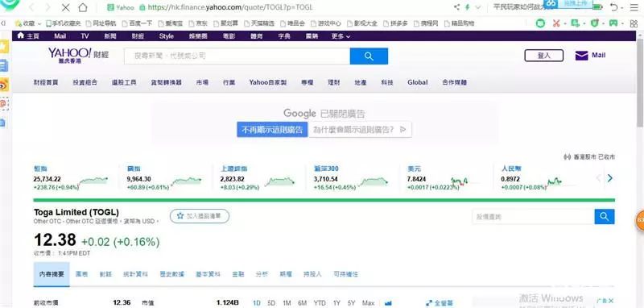Click the 登入 sign-in button
The height and width of the screenshot is (308, 644).
[x=544, y=56]
